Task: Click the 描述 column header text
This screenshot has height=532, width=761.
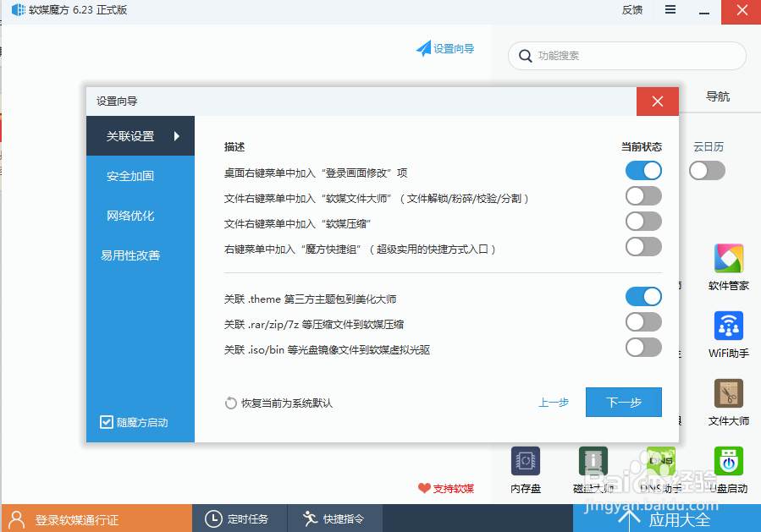Action: (x=234, y=147)
